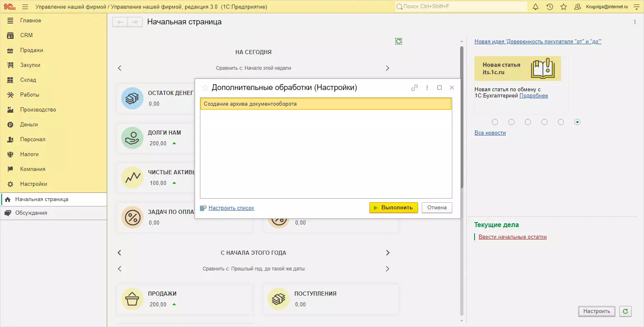Previous comparison period for Начало этой недели
This screenshot has height=327, width=644.
[120, 68]
